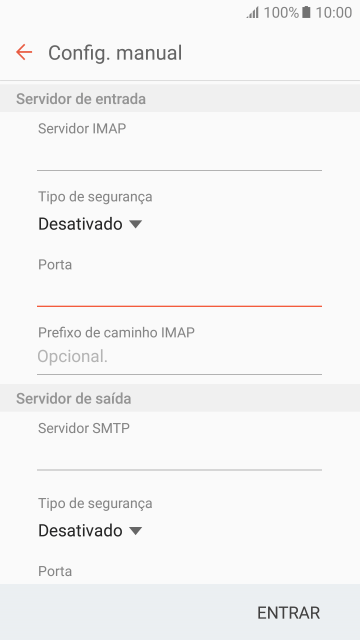Click the 10:00 clock in status bar

tap(334, 13)
